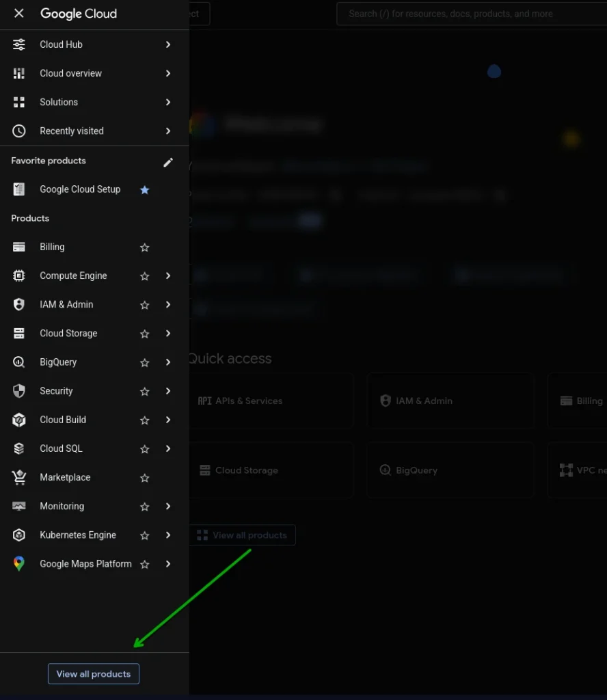Image resolution: width=607 pixels, height=700 pixels.
Task: Close the navigation menu with the X
Action: (19, 14)
